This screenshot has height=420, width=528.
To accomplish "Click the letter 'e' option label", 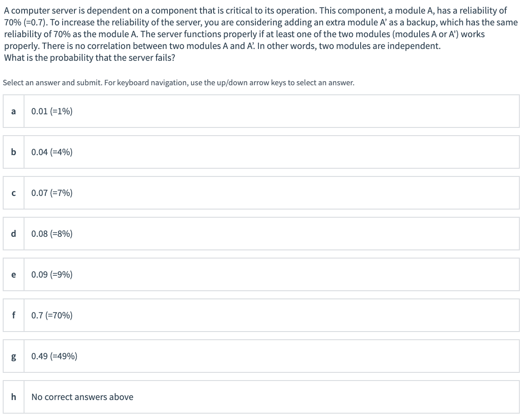I will tap(14, 274).
